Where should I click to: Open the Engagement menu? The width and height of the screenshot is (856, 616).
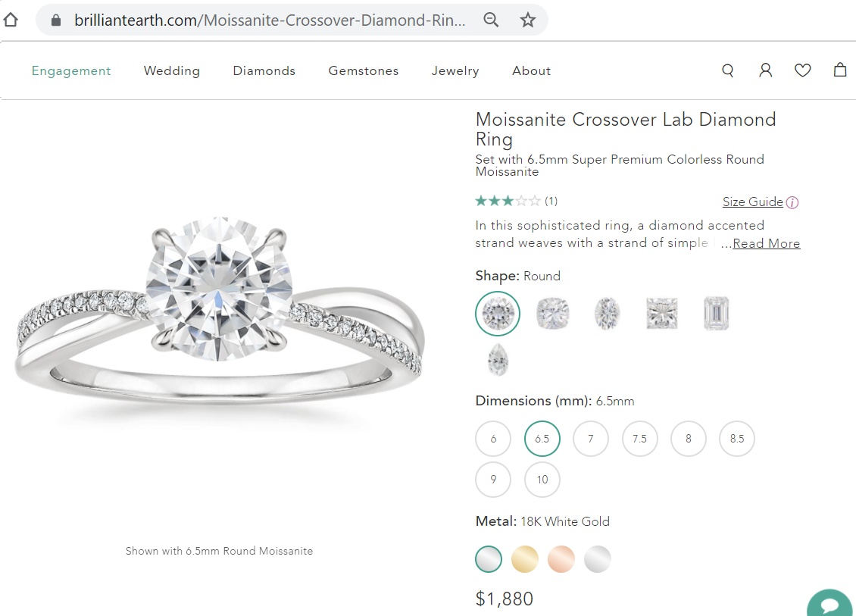coord(71,70)
